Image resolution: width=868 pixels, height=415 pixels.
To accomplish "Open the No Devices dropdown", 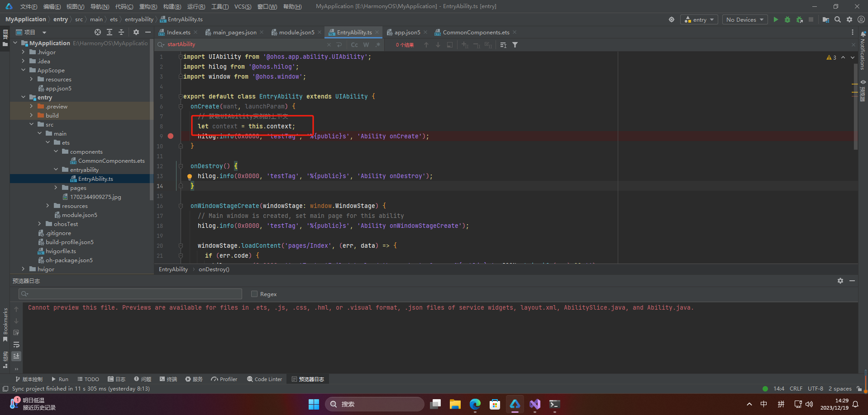I will [744, 19].
